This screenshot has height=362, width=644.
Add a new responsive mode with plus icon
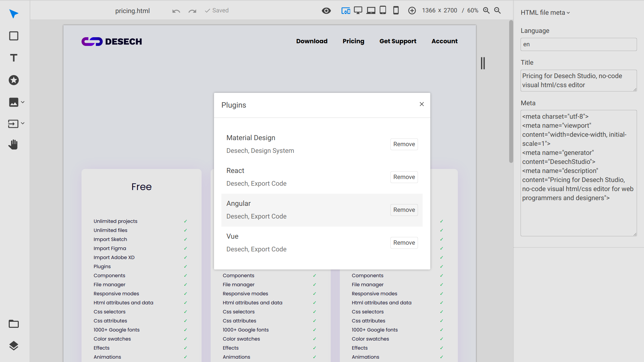(x=412, y=10)
